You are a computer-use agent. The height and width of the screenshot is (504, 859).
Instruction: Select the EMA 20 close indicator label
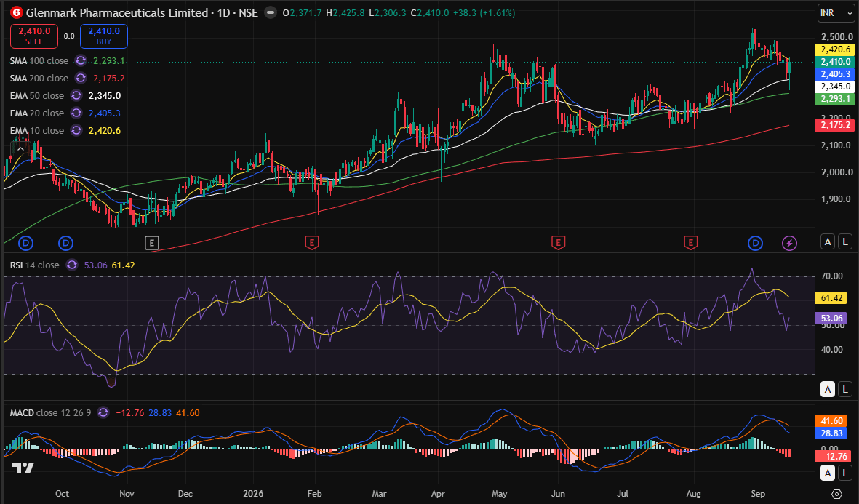click(x=36, y=113)
